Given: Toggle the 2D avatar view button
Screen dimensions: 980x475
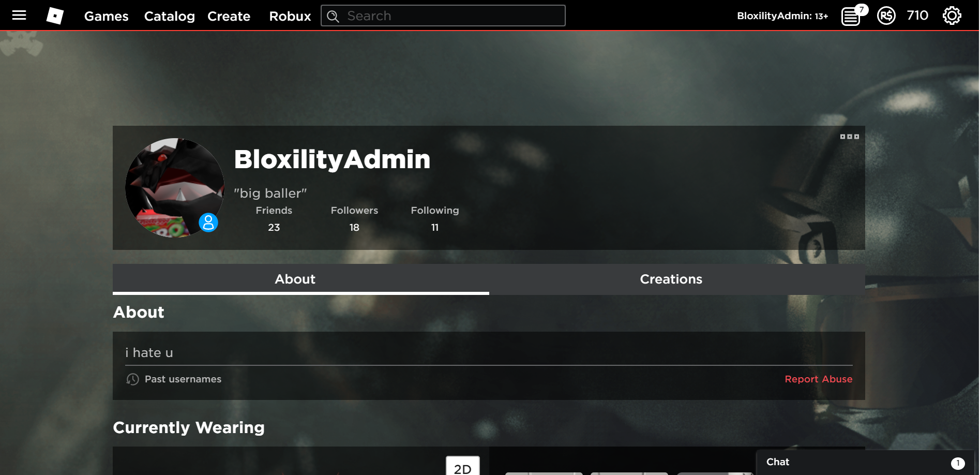Looking at the screenshot, I should tap(463, 466).
